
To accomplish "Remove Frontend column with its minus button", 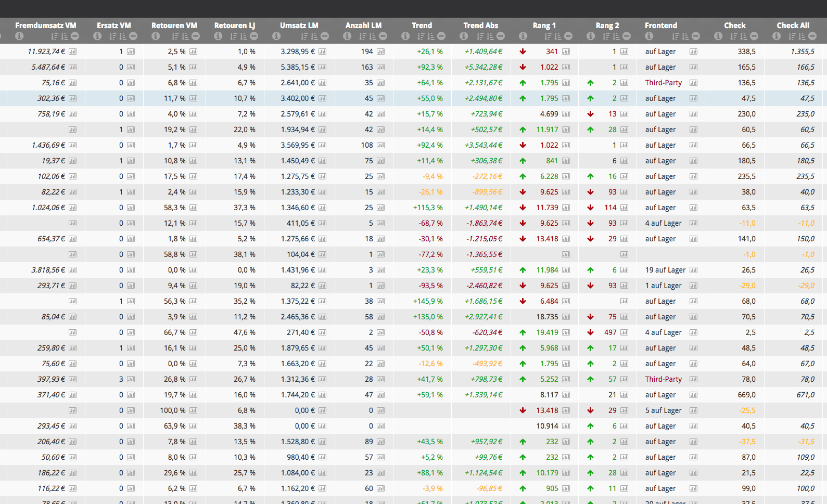I will [696, 36].
